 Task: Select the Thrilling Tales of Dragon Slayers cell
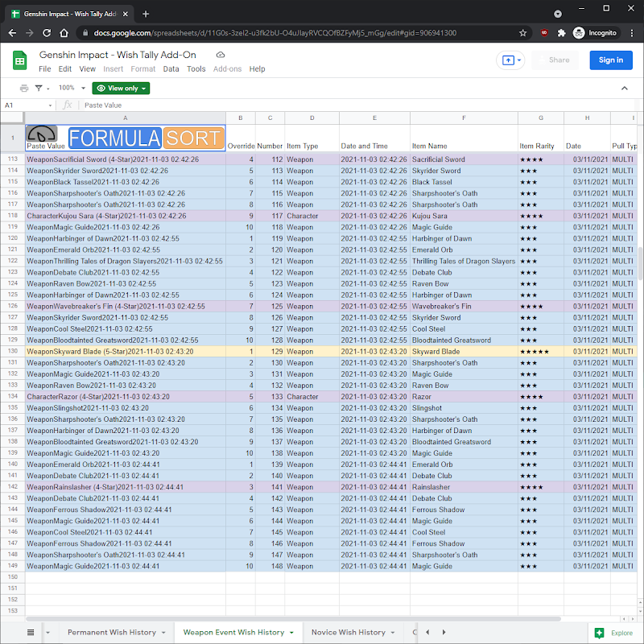[x=464, y=261]
